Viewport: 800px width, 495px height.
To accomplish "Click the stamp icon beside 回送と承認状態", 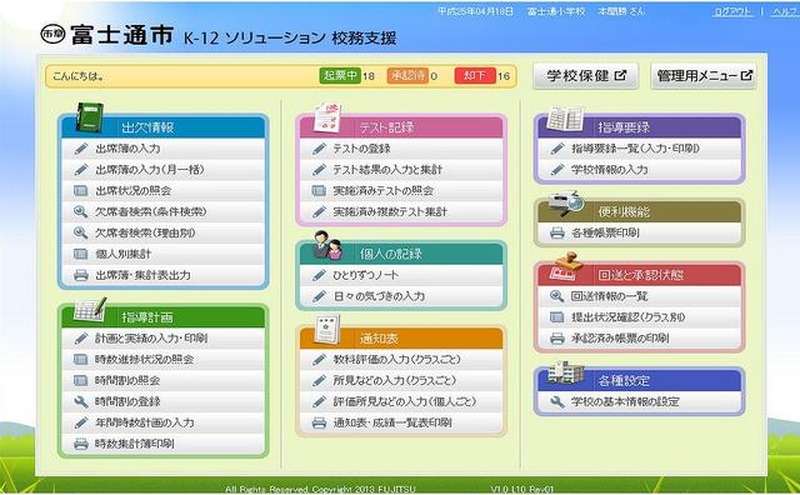I will pos(562,270).
